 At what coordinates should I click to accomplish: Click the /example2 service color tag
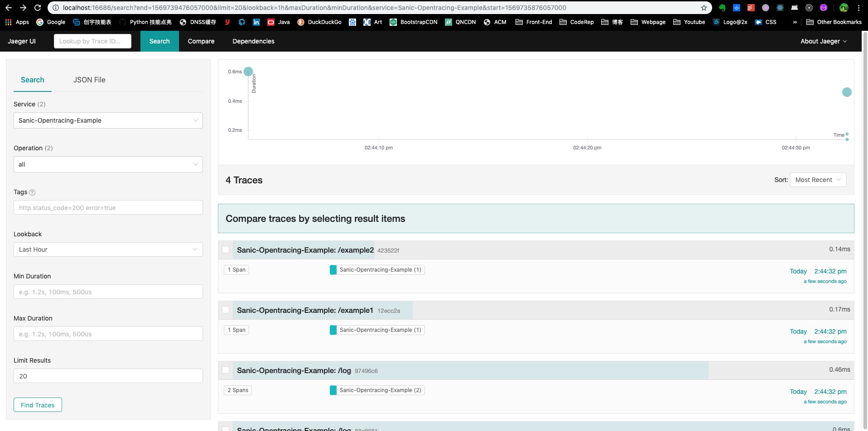pos(377,270)
